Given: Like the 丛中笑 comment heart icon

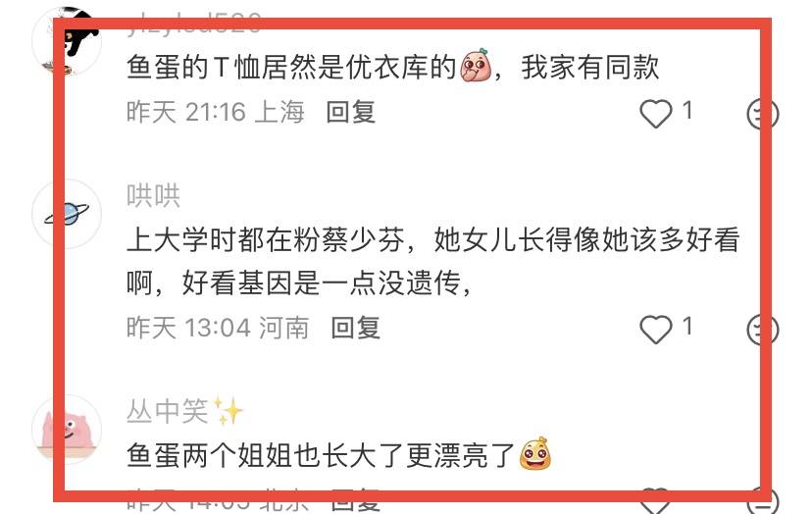Looking at the screenshot, I should tap(656, 501).
